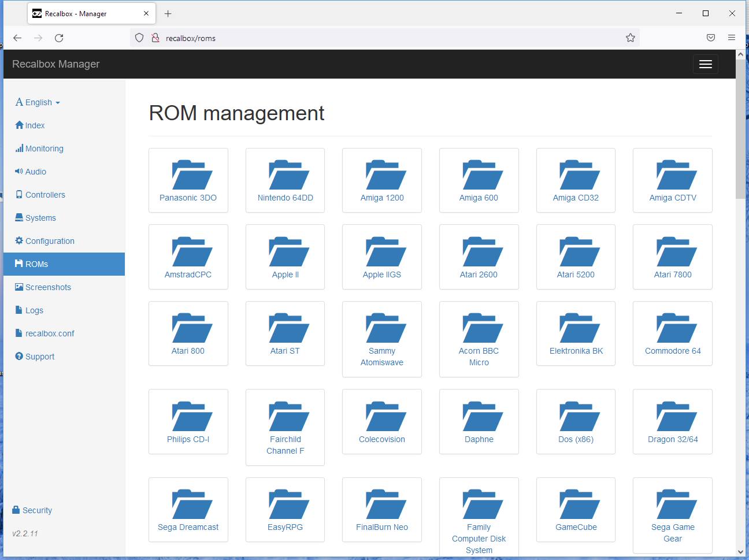Open the Save to Pocket button
Viewport: 749px width, 560px height.
click(x=711, y=38)
